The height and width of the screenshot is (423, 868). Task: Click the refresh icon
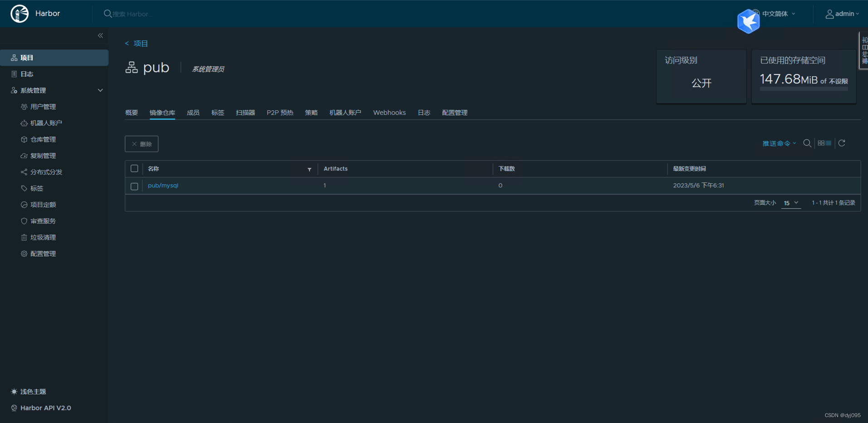[842, 143]
